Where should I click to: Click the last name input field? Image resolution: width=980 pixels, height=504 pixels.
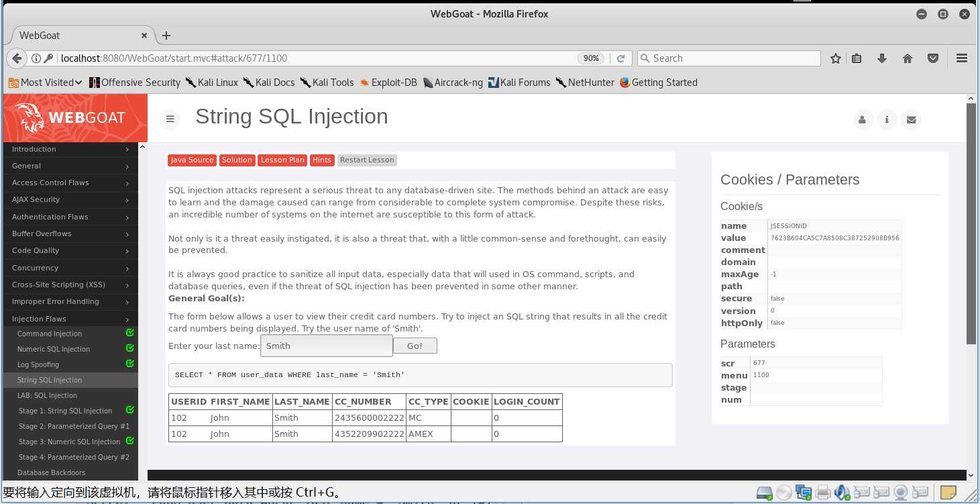pyautogui.click(x=326, y=346)
